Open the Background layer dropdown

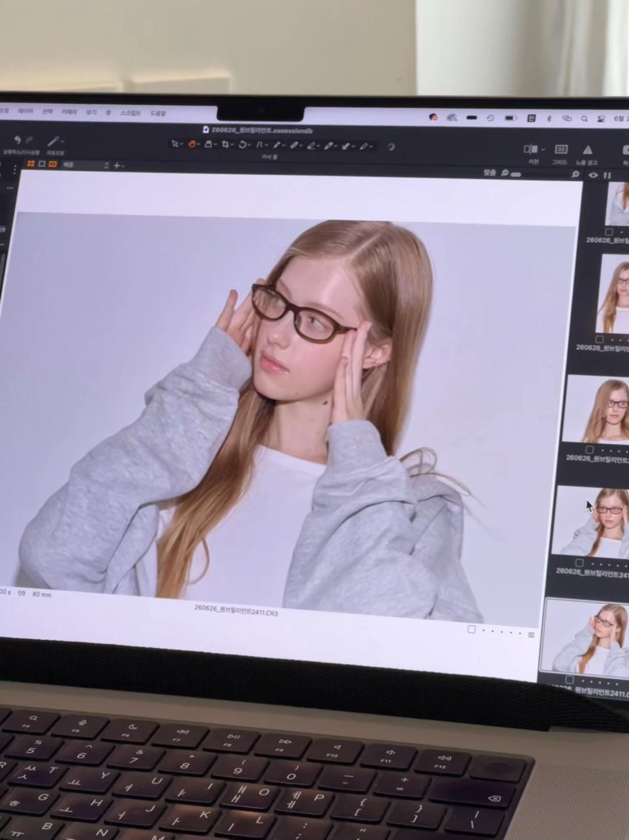pos(85,165)
